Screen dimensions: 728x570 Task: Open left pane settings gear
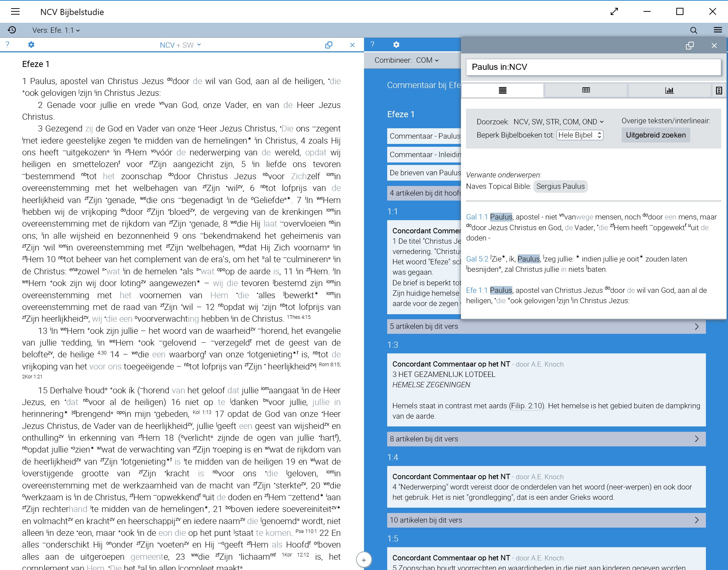[x=31, y=45]
